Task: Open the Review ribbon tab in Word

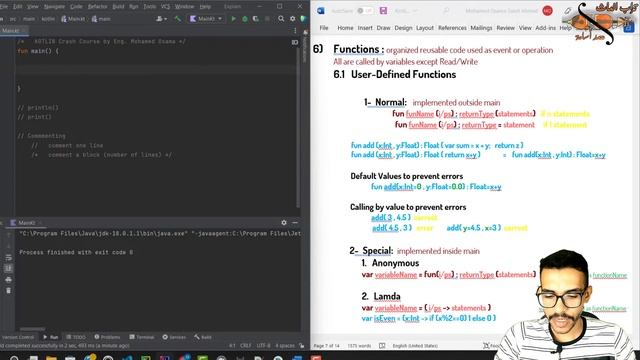Action: (505, 28)
